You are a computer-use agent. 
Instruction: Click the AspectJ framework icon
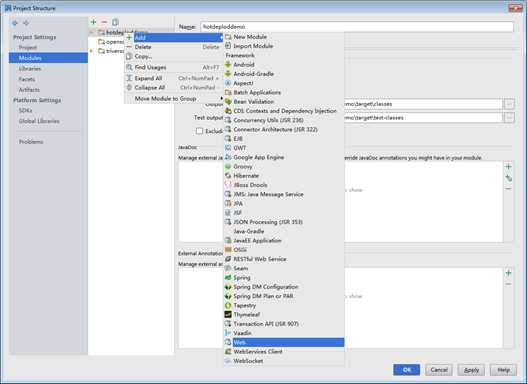coord(228,83)
